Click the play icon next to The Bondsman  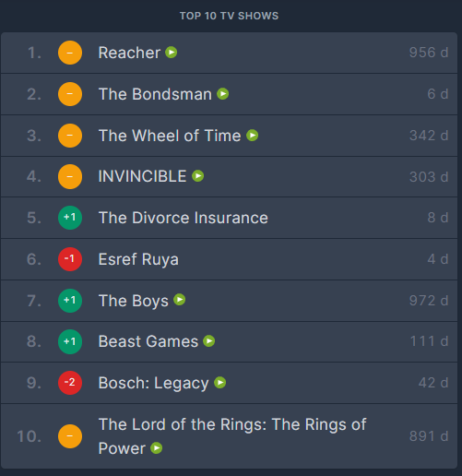point(223,94)
